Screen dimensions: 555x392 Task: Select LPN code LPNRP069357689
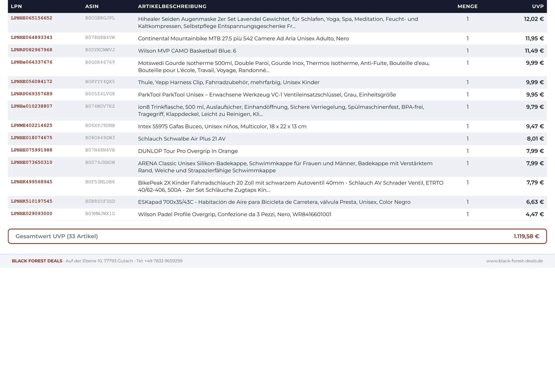pyautogui.click(x=31, y=94)
